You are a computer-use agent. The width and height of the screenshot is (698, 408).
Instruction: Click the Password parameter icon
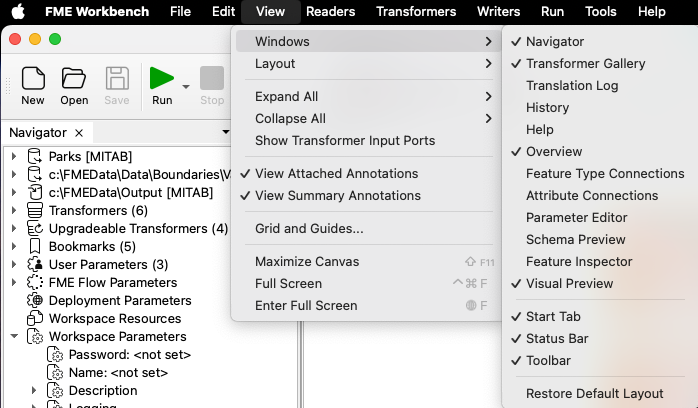pos(55,355)
